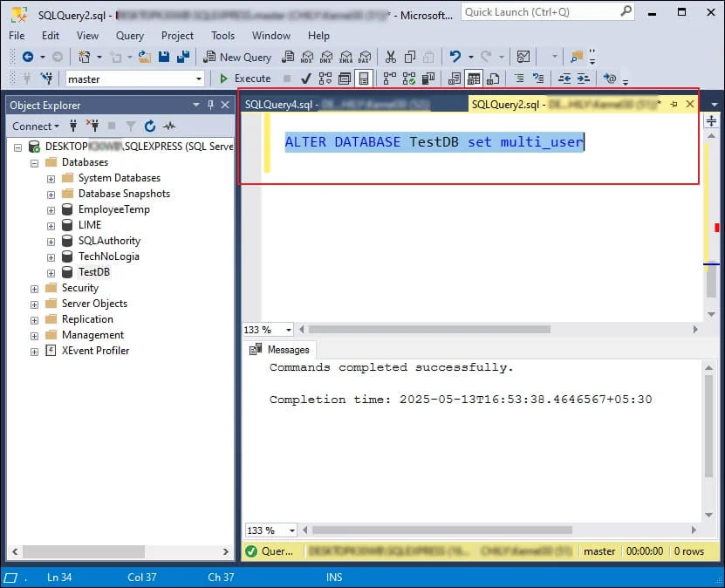Image resolution: width=725 pixels, height=588 pixels.
Task: Click the Open File folder icon
Action: click(x=145, y=57)
